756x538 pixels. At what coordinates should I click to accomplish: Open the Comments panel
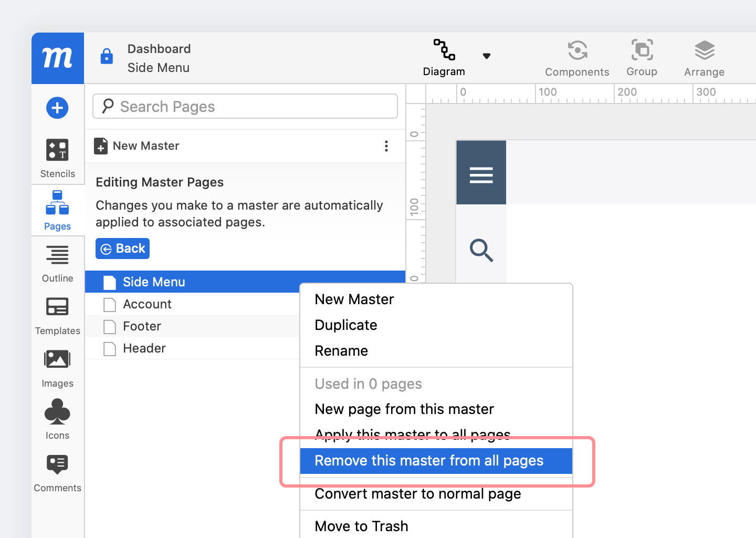point(57,472)
